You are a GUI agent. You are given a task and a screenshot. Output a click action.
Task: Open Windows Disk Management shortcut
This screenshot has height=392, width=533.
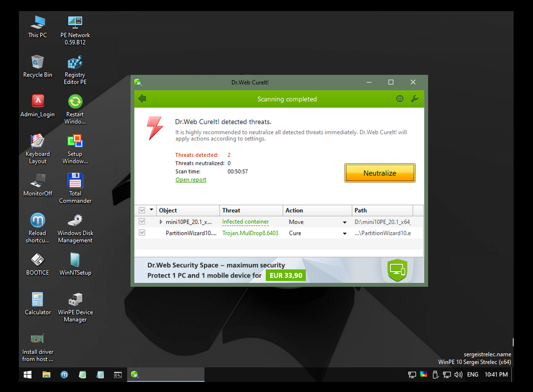pyautogui.click(x=75, y=228)
